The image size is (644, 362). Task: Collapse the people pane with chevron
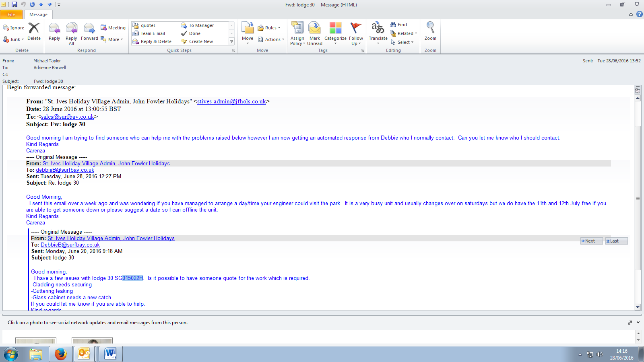click(x=638, y=323)
